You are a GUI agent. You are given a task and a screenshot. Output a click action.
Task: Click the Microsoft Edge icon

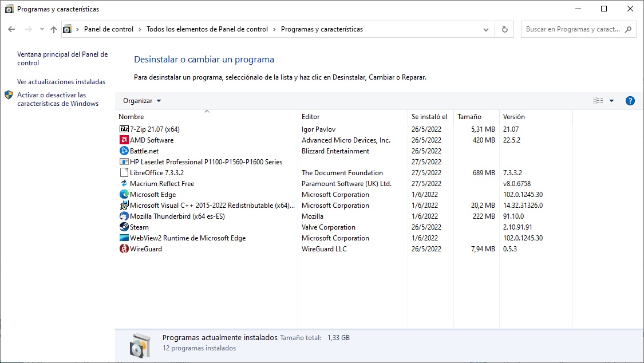tap(124, 194)
